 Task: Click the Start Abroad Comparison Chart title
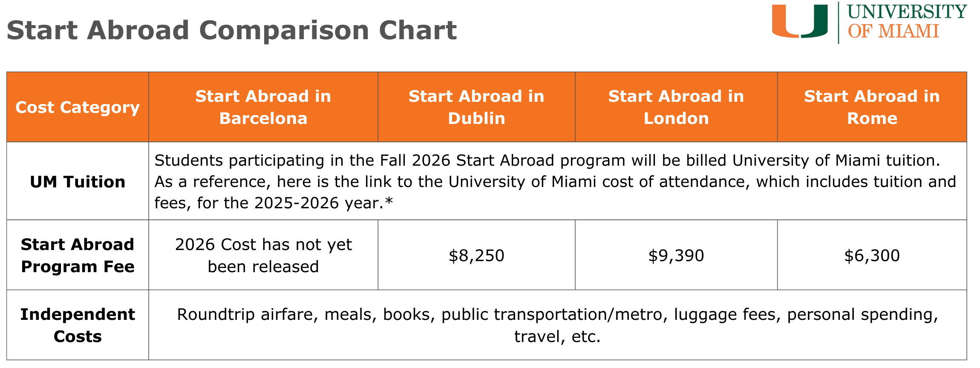click(x=232, y=30)
